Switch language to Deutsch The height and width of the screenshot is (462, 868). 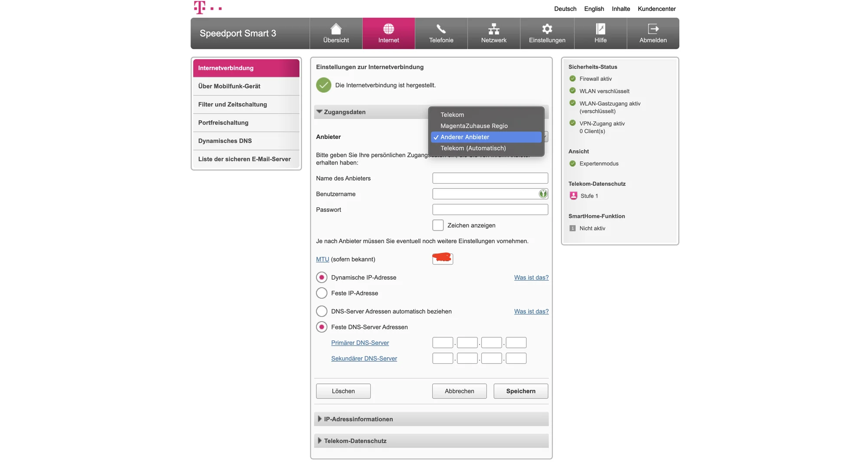[x=565, y=9]
